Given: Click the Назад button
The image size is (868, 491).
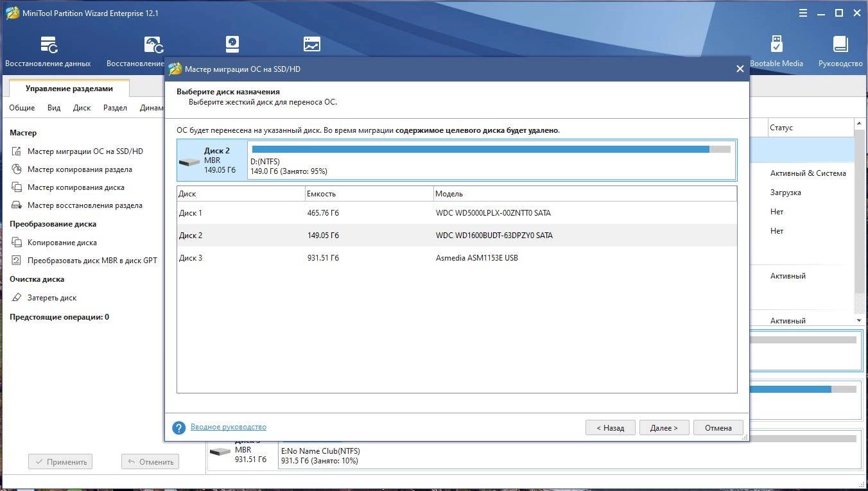Looking at the screenshot, I should point(610,427).
